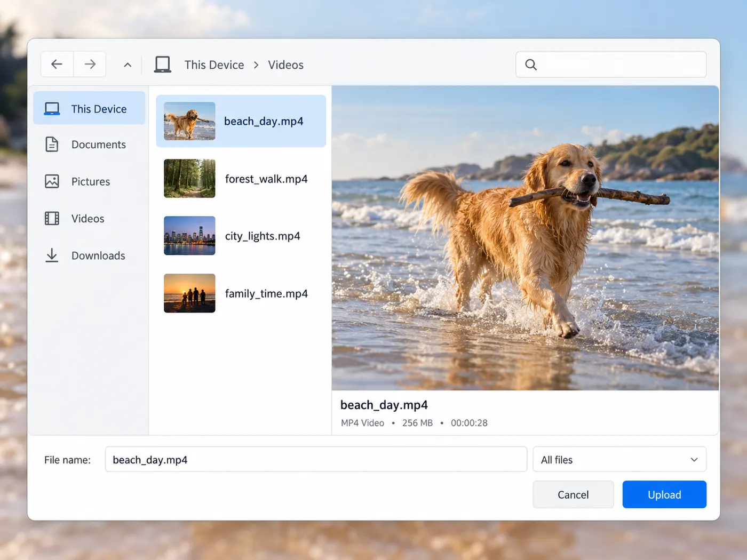This screenshot has height=560, width=747.
Task: Select the city_lights.mp4 thumbnail
Action: tap(189, 236)
